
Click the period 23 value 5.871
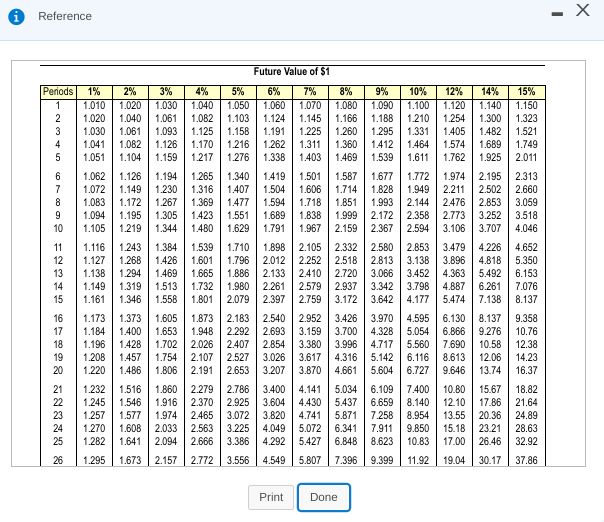click(346, 416)
